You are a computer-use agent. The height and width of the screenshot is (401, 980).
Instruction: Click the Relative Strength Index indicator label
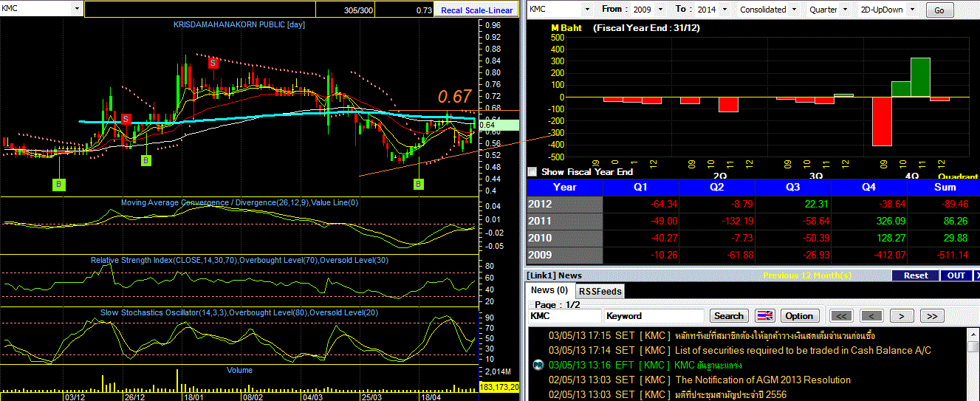(x=239, y=260)
